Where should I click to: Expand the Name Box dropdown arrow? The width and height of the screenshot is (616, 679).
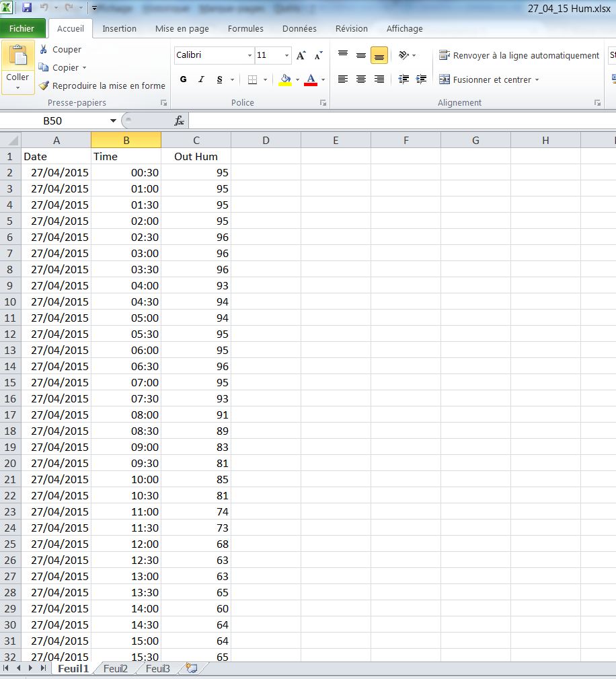[113, 120]
